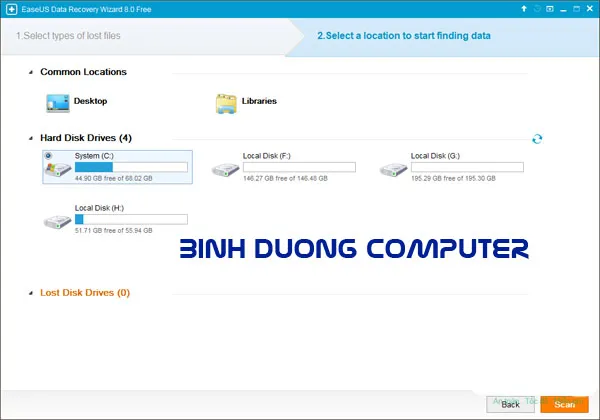Click the System (C:) drive label
Image resolution: width=600 pixels, height=420 pixels.
pyautogui.click(x=94, y=156)
